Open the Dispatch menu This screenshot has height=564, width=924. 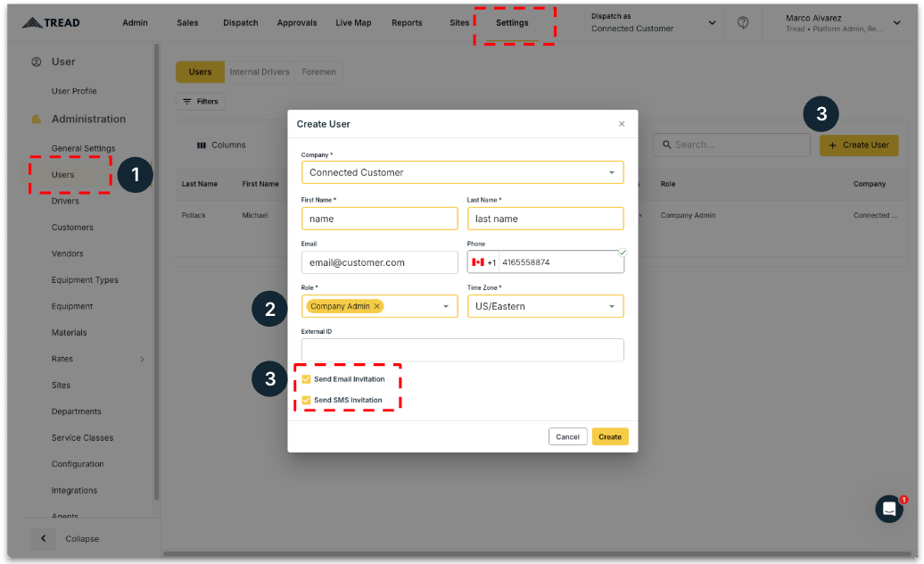click(x=241, y=23)
